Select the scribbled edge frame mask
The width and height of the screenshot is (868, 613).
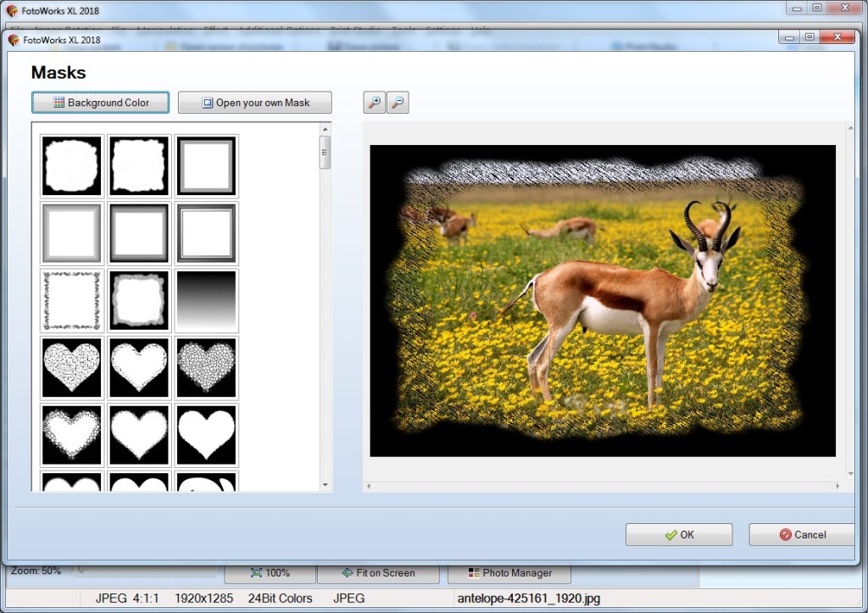coord(71,299)
